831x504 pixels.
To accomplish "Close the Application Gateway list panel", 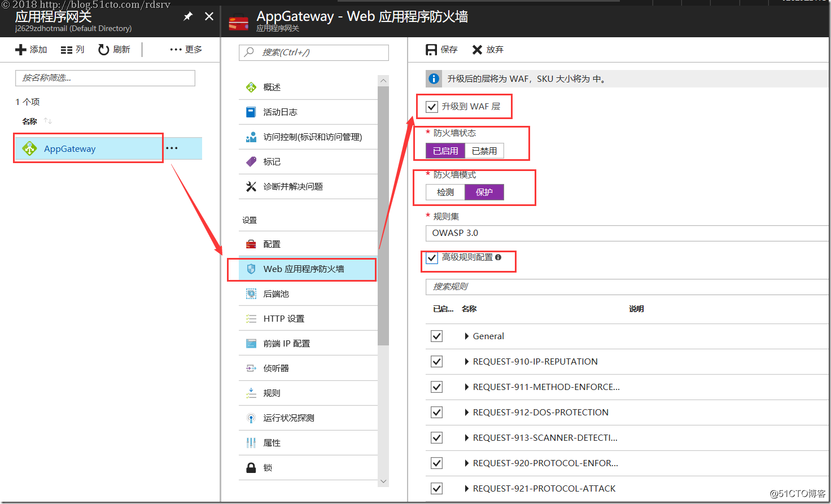I will 209,16.
